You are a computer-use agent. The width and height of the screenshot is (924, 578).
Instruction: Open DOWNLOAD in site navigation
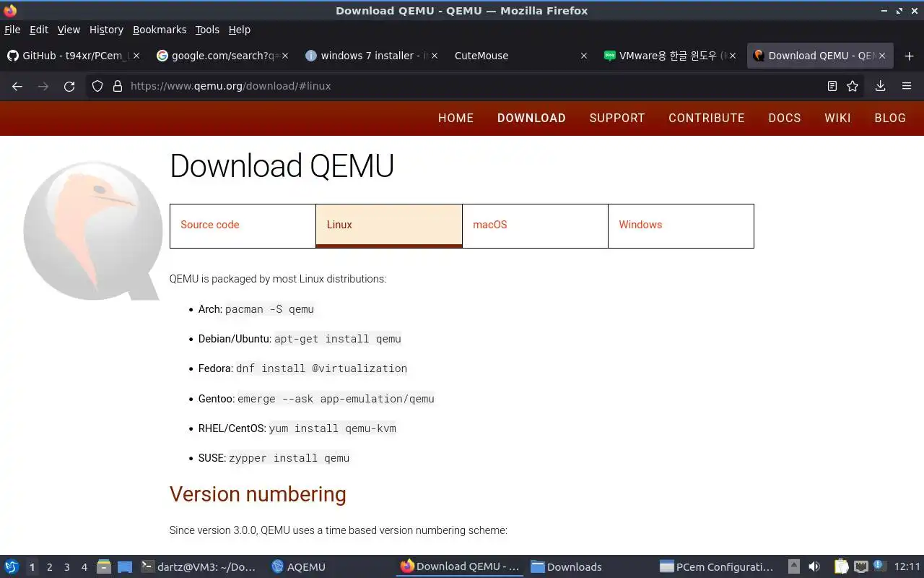coord(531,118)
